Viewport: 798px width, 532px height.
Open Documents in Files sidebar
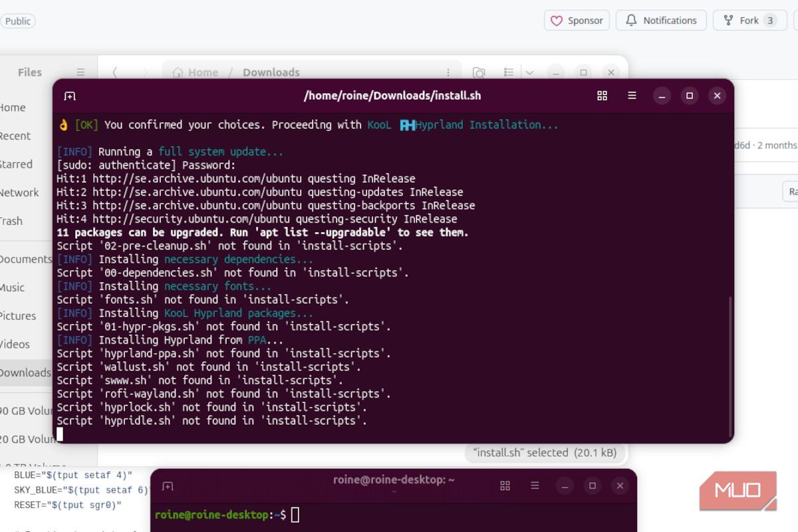click(x=25, y=259)
